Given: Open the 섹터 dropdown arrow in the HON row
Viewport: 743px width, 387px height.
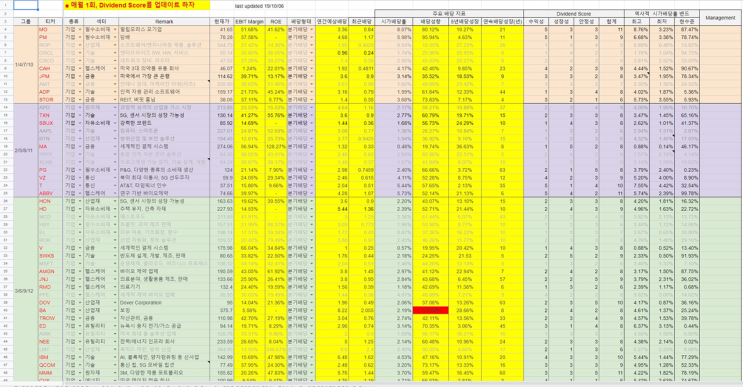Looking at the screenshot, I should pyautogui.click(x=115, y=201).
